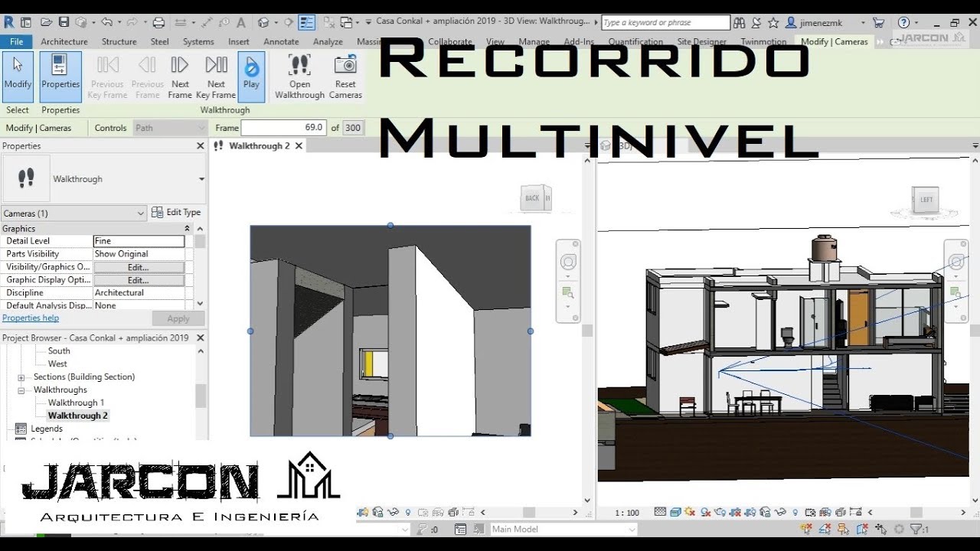
Task: Open the File menu tab
Action: 16,41
